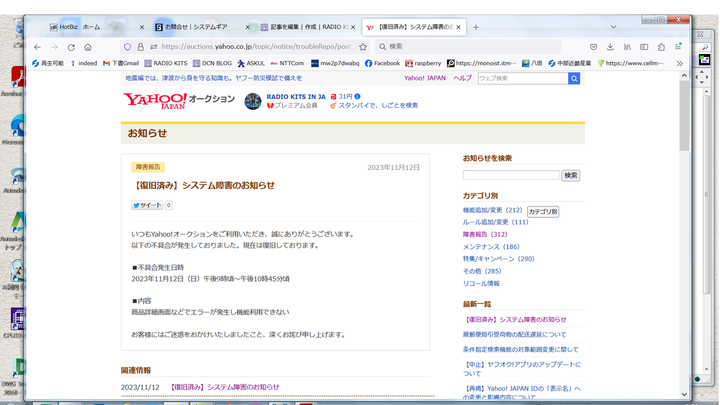Screen dimensions: 720x405
Task: Open new browser tab with plus button
Action: pyautogui.click(x=476, y=27)
